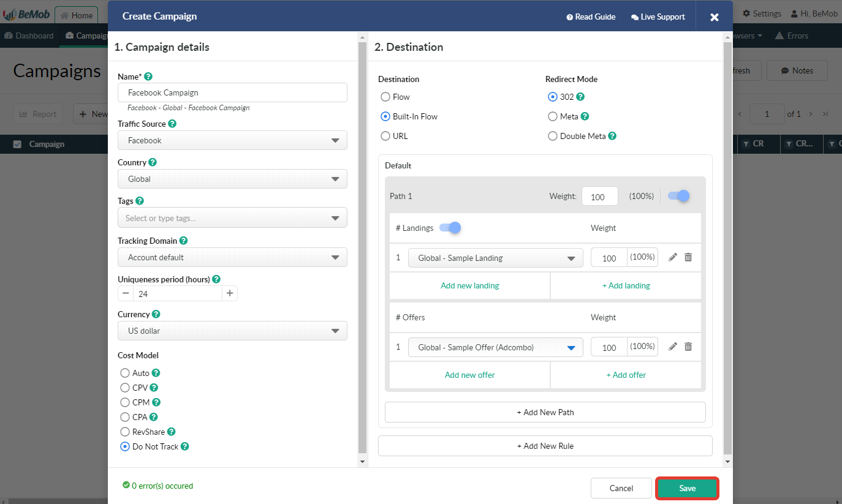Edit the Global - Sample Landing with pencil icon
The height and width of the screenshot is (504, 842).
673,258
